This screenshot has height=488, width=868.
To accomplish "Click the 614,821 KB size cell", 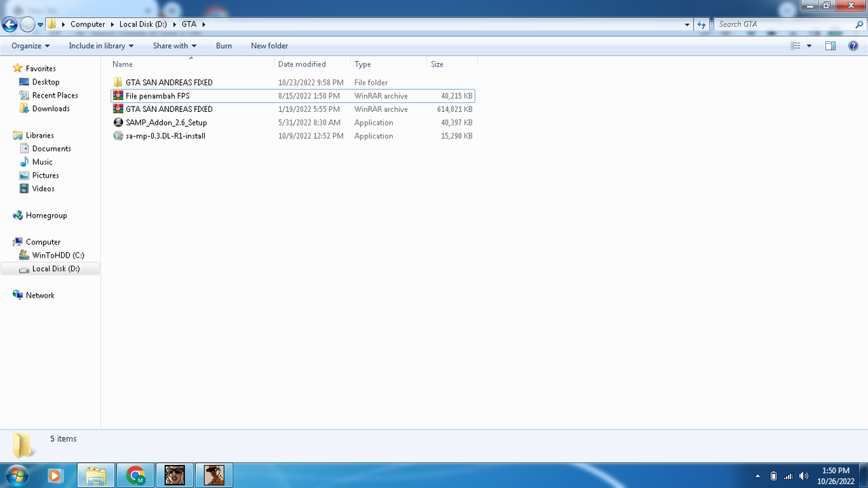I will click(x=454, y=109).
